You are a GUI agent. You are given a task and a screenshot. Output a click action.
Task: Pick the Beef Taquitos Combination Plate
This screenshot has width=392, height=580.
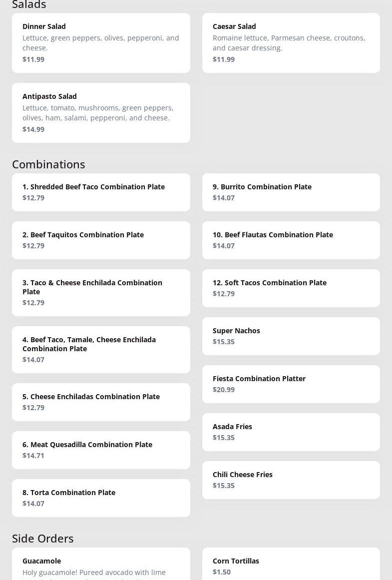[101, 240]
